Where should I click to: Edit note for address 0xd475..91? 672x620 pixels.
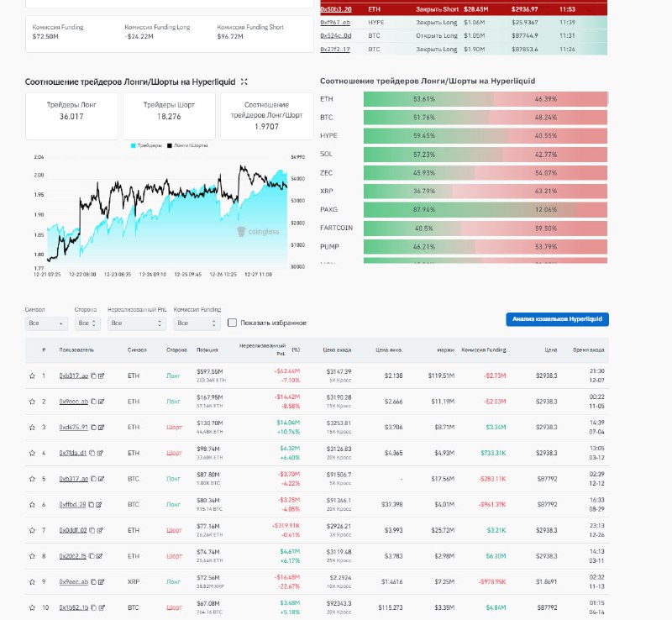pyautogui.click(x=102, y=428)
